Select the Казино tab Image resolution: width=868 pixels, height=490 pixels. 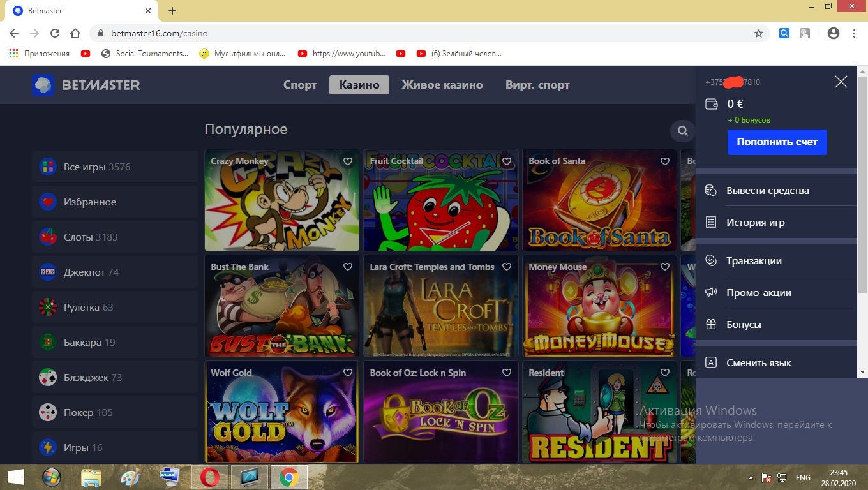click(359, 85)
